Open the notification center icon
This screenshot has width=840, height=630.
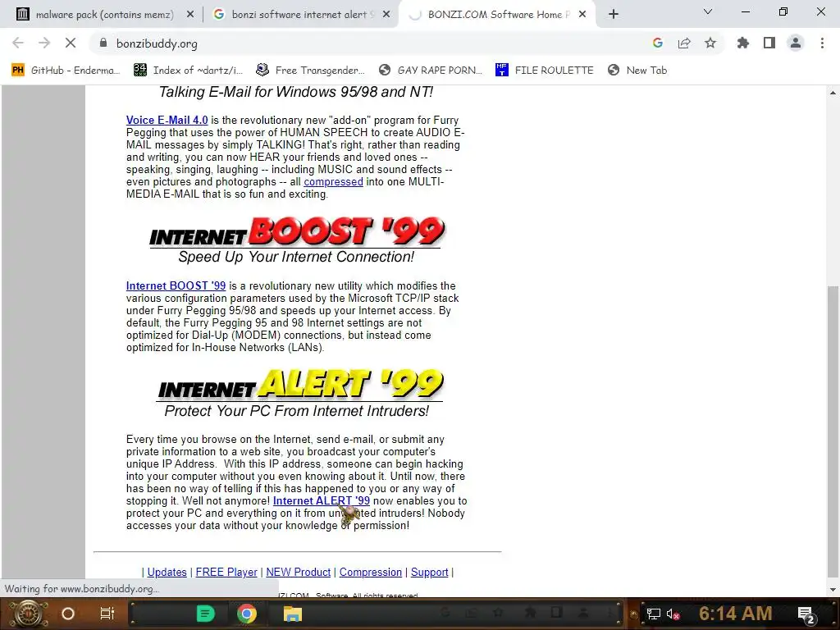[x=806, y=614]
